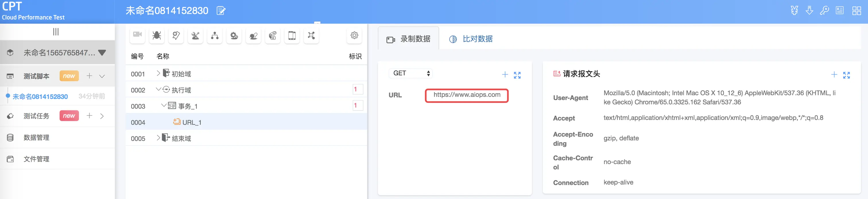Click the video camera record toolbar icon
This screenshot has height=199, width=868.
pos(137,35)
